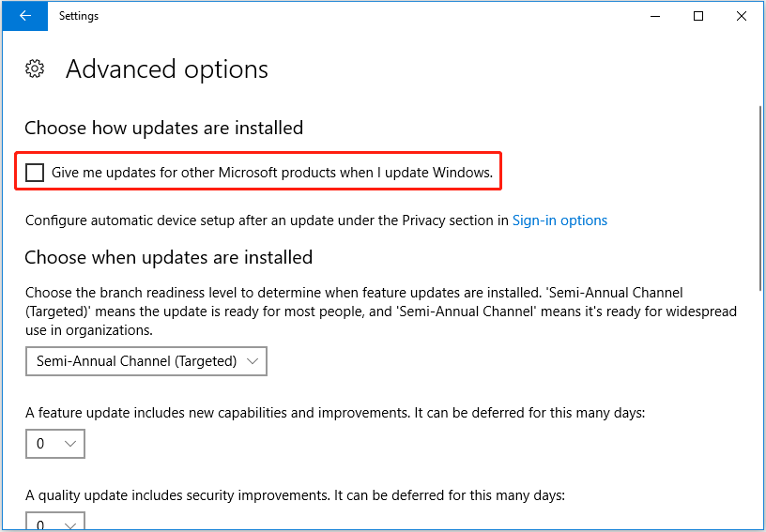Click the vertical scrollbar thumb
Viewport: 766px width, 532px height.
pos(758,197)
